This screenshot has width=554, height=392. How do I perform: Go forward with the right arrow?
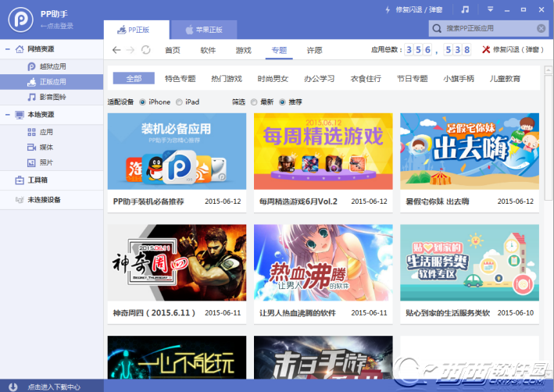tap(130, 50)
